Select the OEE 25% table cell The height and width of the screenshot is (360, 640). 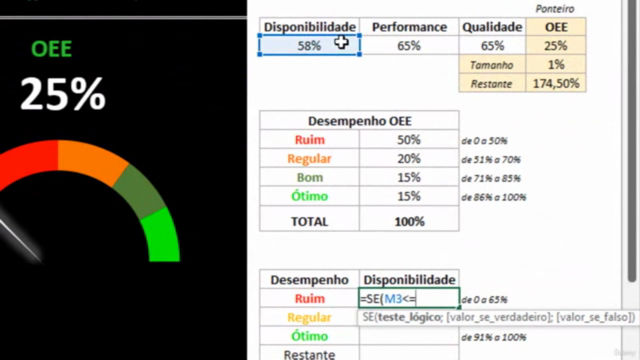tap(556, 45)
